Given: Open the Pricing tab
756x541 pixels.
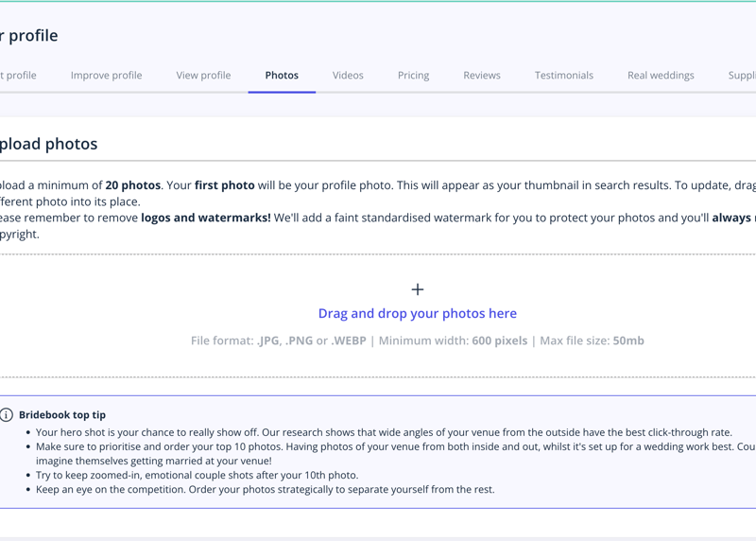Looking at the screenshot, I should click(413, 76).
